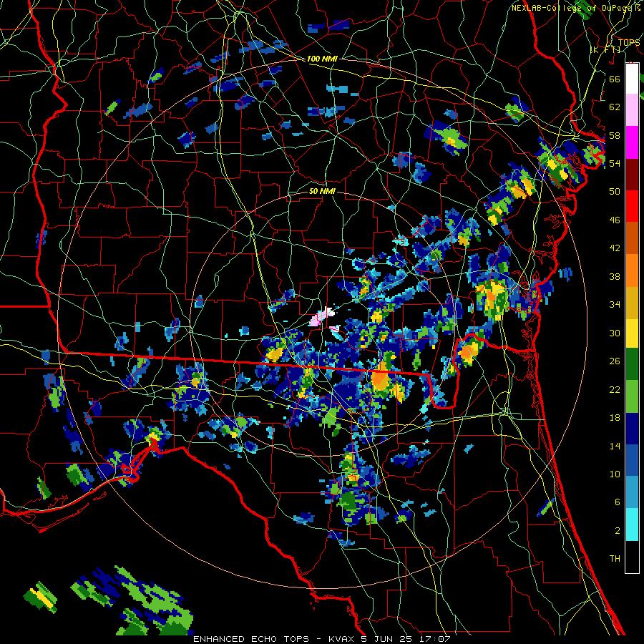644x644 pixels.
Task: Click the "58" legend value
Action: pos(615,135)
